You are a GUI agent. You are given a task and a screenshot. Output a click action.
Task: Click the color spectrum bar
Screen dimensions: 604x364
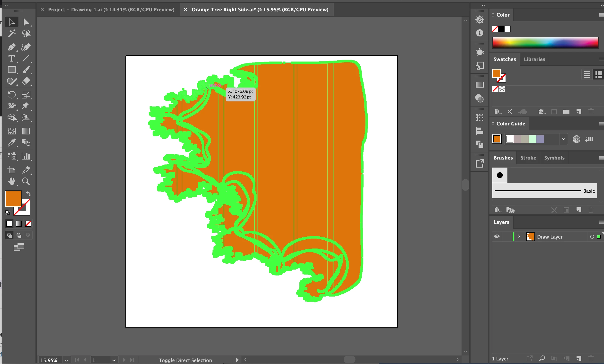click(x=545, y=43)
